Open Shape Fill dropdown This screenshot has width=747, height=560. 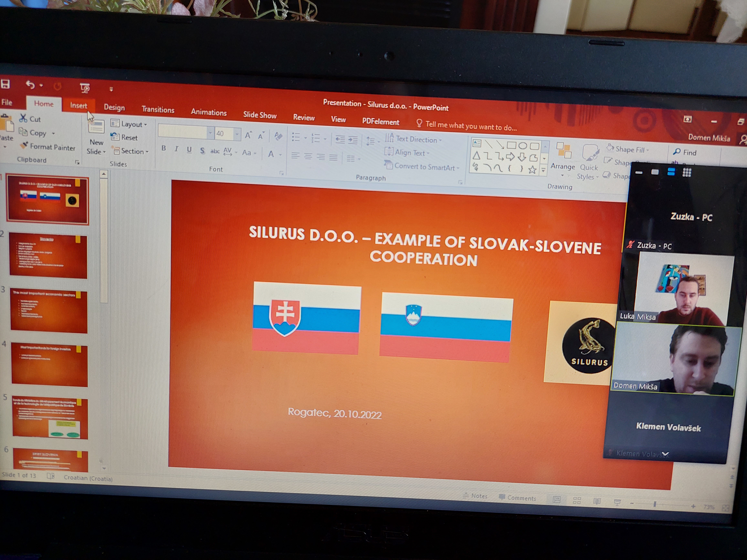pos(628,149)
